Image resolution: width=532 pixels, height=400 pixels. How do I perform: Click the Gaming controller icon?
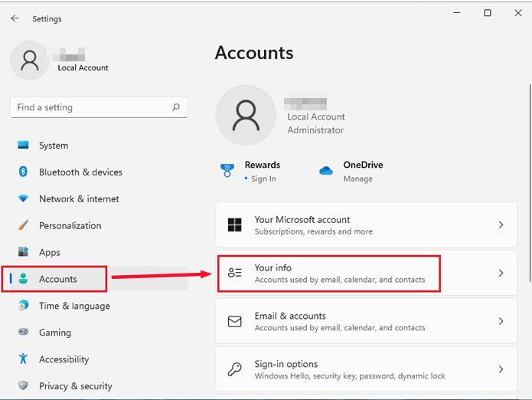coord(23,333)
